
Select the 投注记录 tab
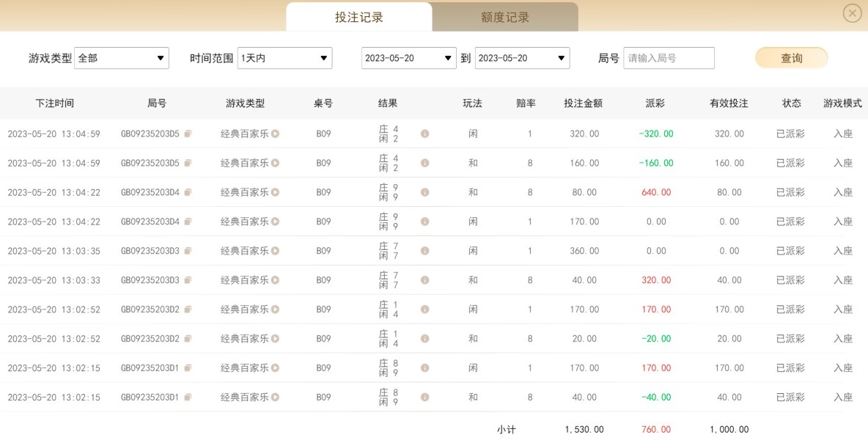(358, 17)
